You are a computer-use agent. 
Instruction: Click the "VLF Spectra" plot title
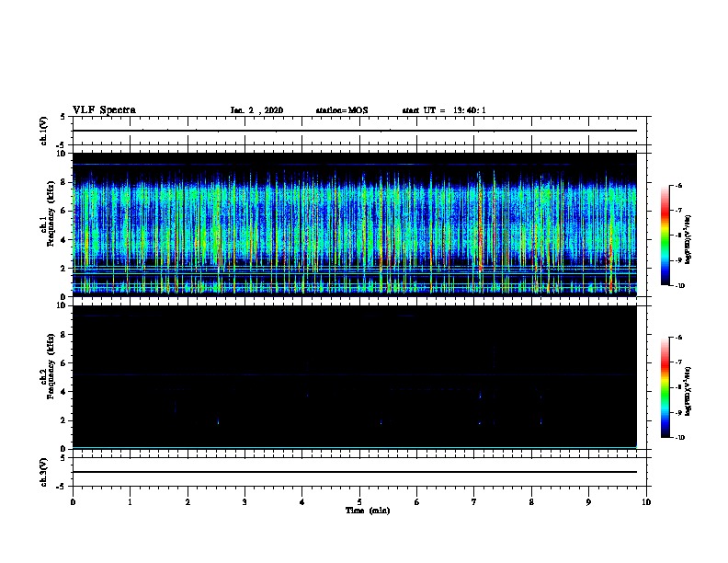point(104,110)
